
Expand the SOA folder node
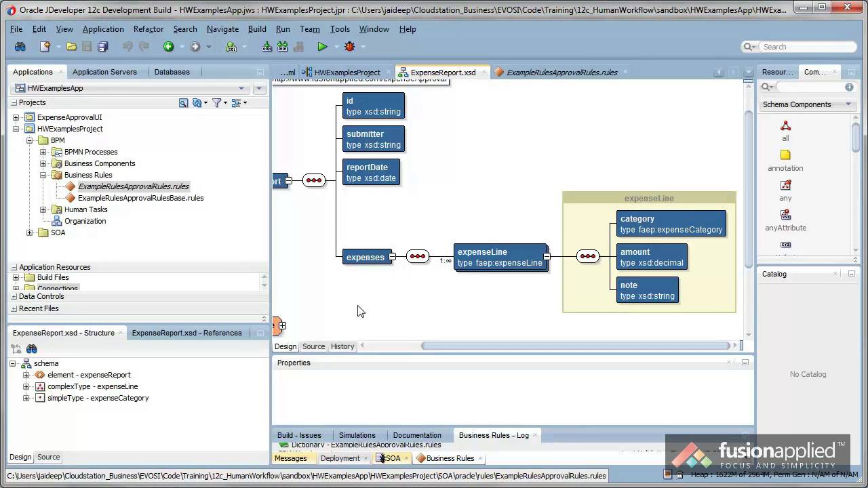30,232
